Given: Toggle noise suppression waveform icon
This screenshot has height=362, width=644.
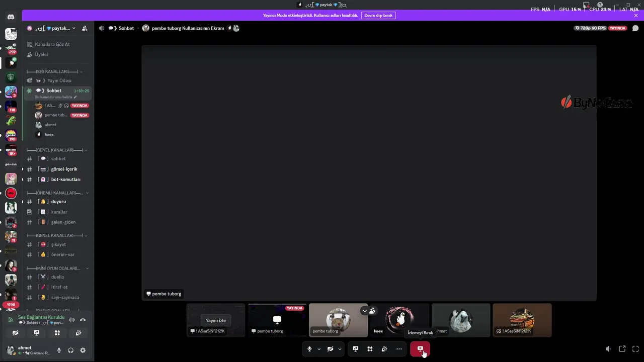Looking at the screenshot, I should (x=72, y=320).
